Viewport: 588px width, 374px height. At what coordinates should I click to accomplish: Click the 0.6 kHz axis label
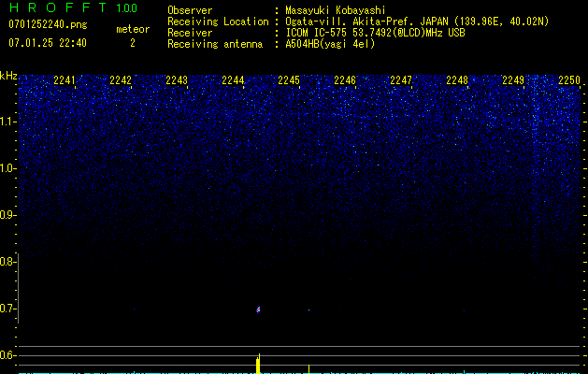pos(8,355)
